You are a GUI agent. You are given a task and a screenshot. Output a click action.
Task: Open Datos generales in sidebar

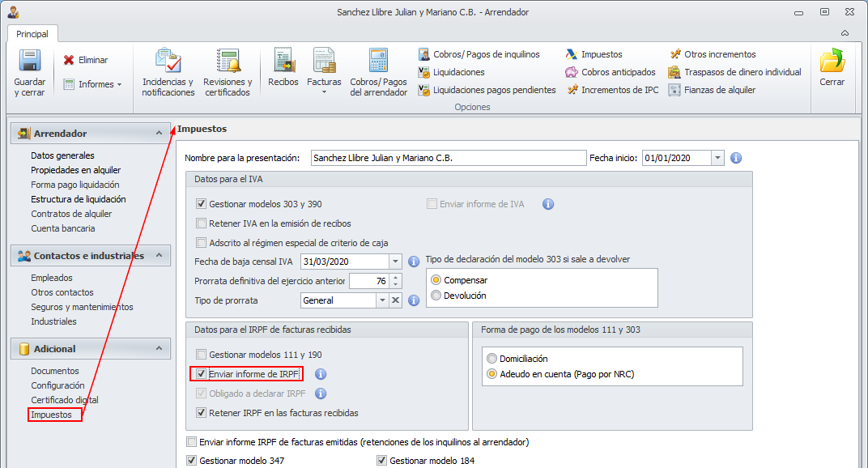click(x=62, y=155)
